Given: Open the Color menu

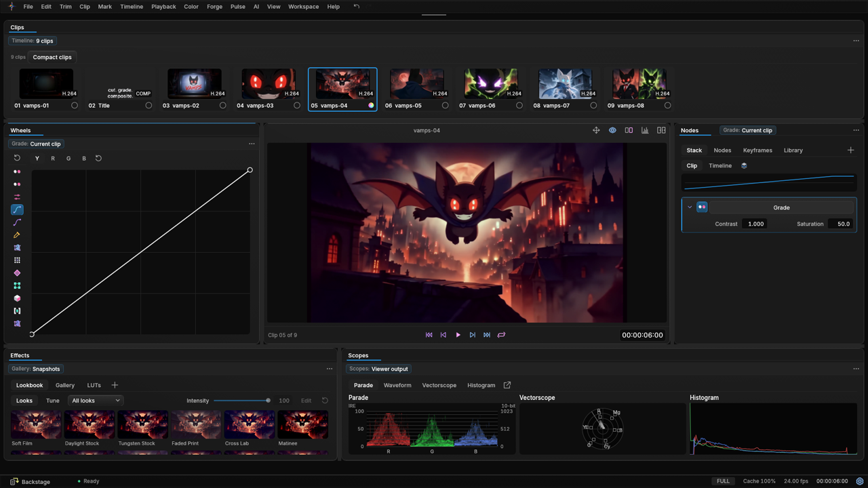Looking at the screenshot, I should click(x=191, y=7).
